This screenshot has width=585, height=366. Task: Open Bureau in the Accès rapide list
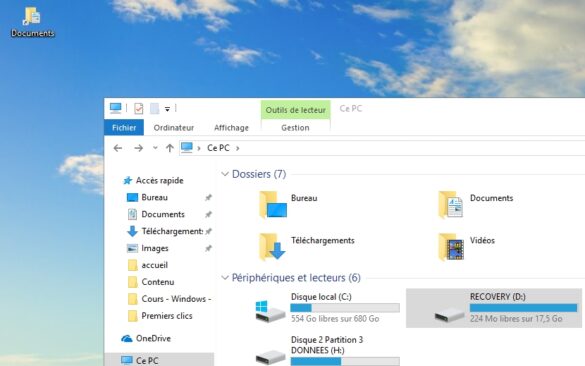coord(154,197)
